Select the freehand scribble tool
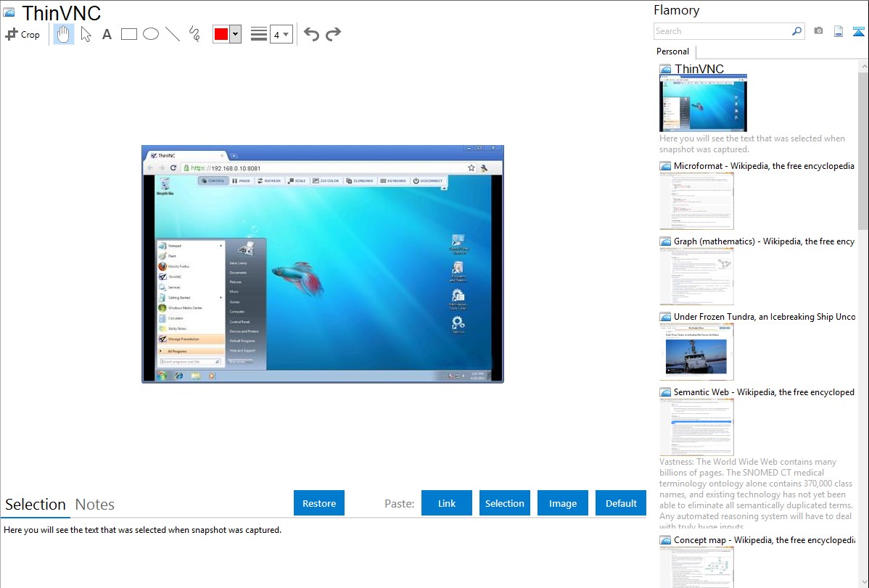The height and width of the screenshot is (588, 869). tap(194, 34)
